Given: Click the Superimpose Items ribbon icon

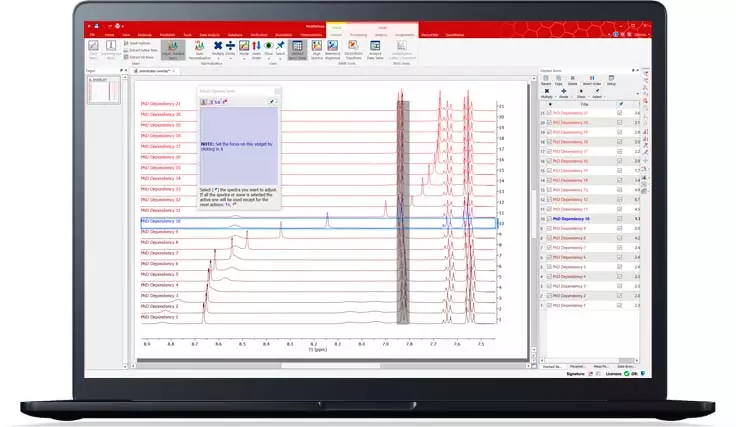Looking at the screenshot, I should coord(111,46).
